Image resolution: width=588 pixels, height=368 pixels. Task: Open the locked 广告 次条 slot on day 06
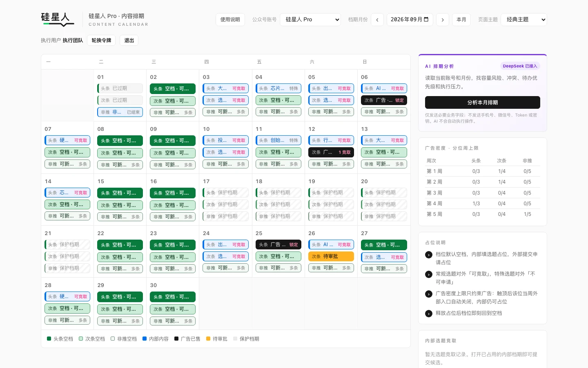pyautogui.click(x=384, y=100)
